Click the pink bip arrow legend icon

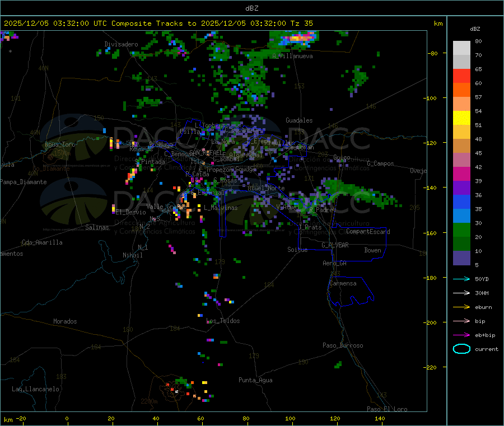(x=461, y=321)
